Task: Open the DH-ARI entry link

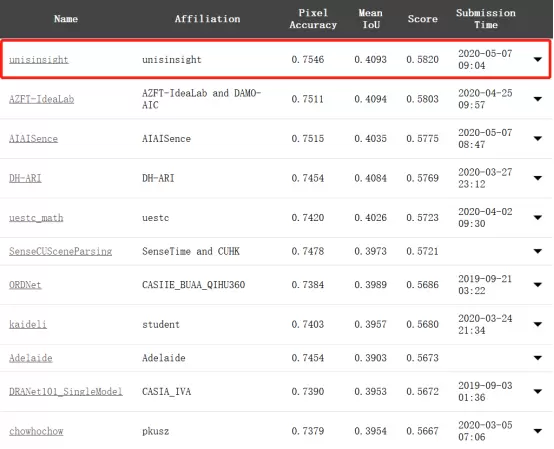Action: pyautogui.click(x=25, y=178)
